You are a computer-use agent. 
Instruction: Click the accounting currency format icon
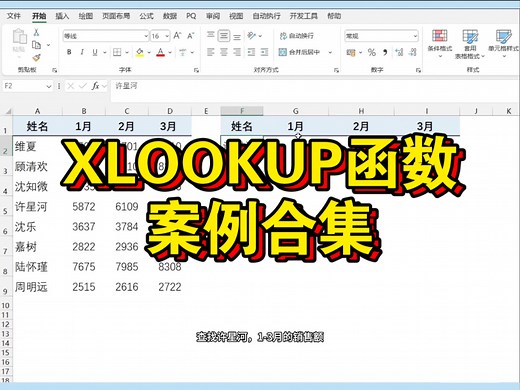(x=351, y=52)
